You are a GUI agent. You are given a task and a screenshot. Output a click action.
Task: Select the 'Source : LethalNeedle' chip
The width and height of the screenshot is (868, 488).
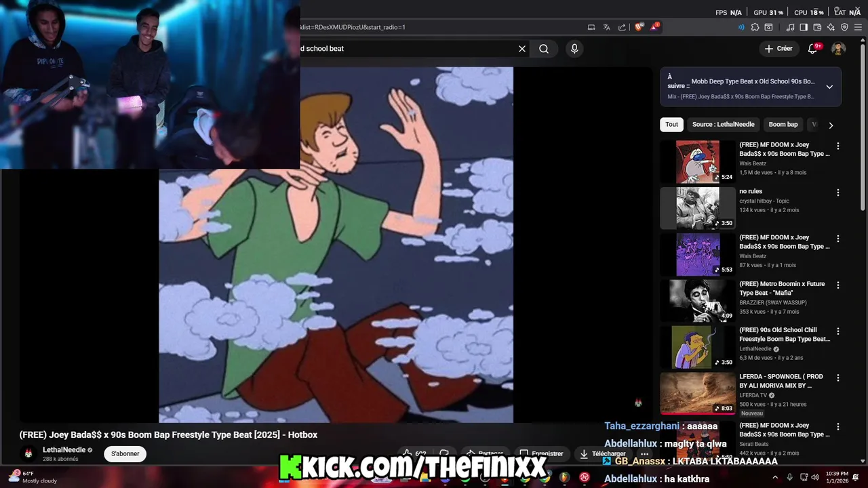(724, 125)
